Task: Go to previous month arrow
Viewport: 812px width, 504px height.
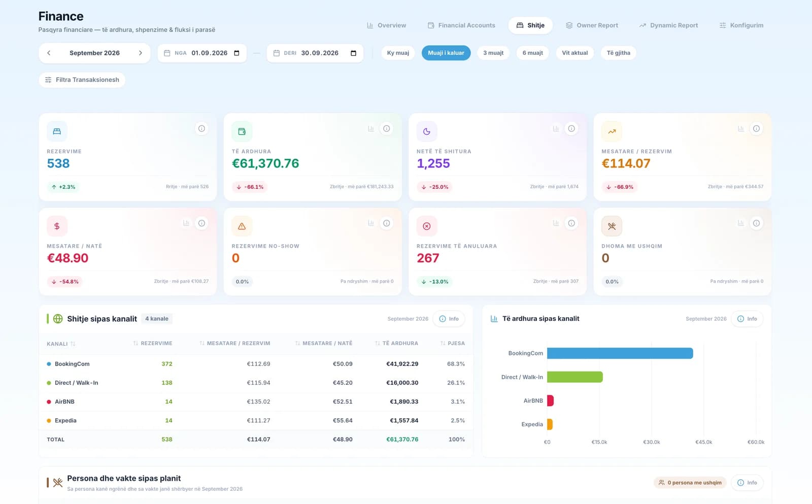Action: tap(49, 53)
